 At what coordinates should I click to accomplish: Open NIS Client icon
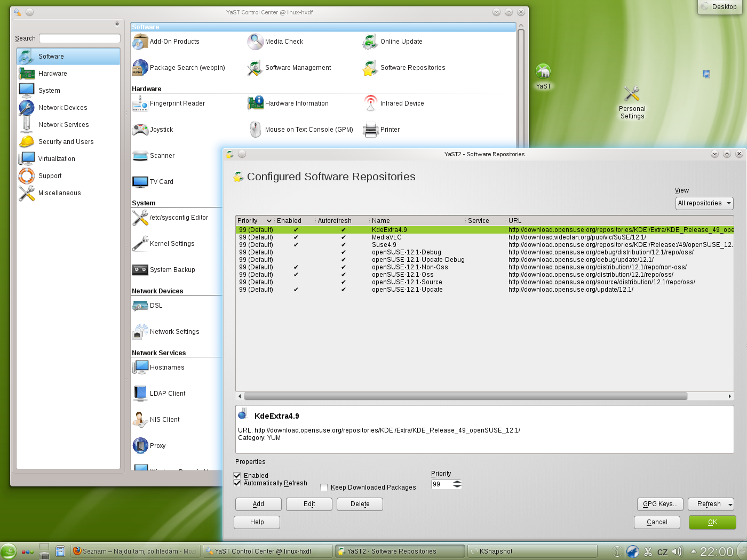(140, 420)
